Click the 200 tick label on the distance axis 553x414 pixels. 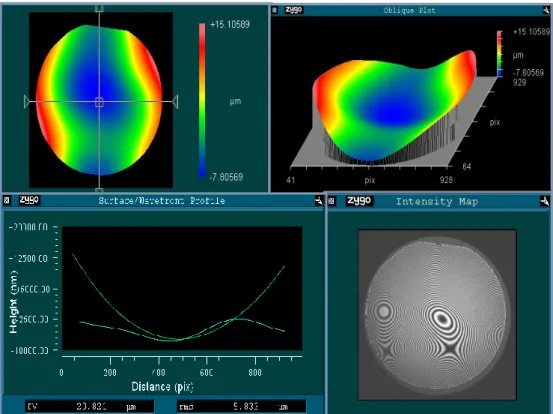(x=110, y=373)
